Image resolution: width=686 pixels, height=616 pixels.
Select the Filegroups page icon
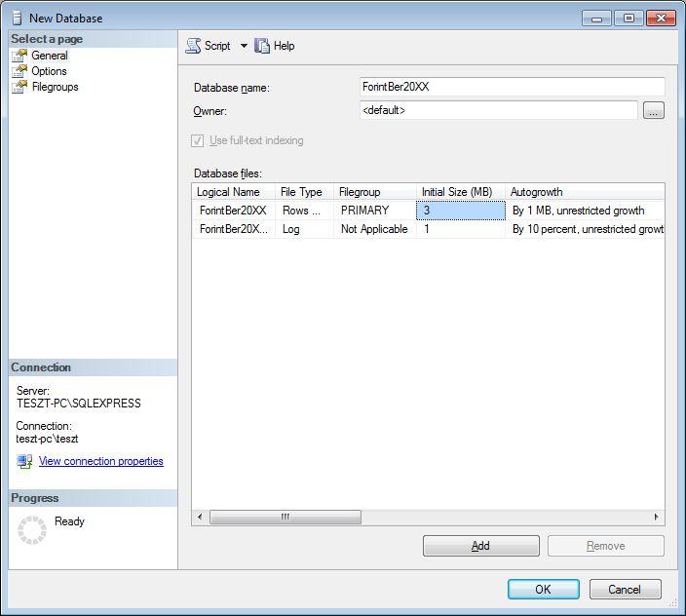19,87
